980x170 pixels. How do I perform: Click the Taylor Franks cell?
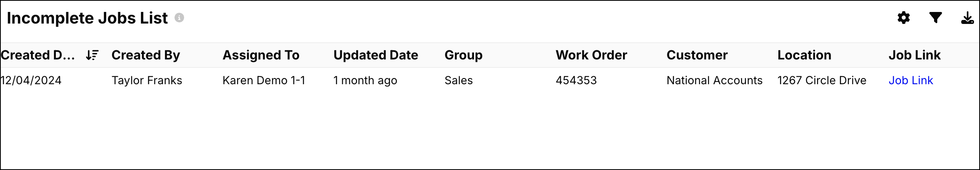tap(147, 81)
